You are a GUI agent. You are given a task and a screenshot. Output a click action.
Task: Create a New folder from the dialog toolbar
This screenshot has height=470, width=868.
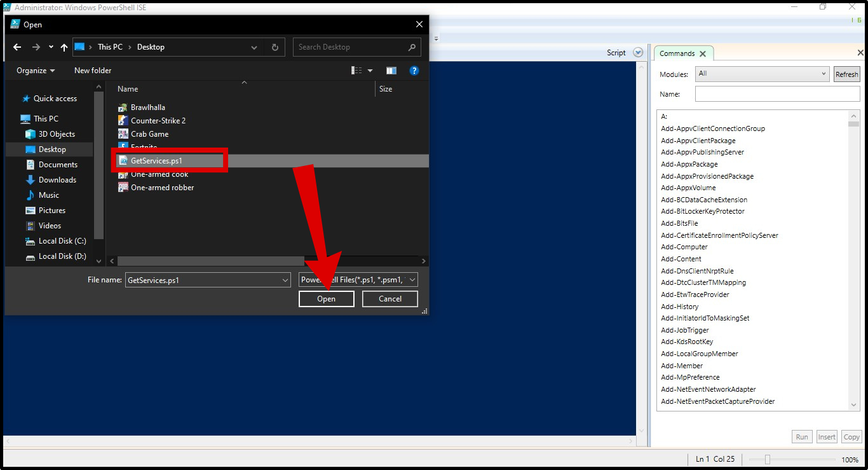93,71
